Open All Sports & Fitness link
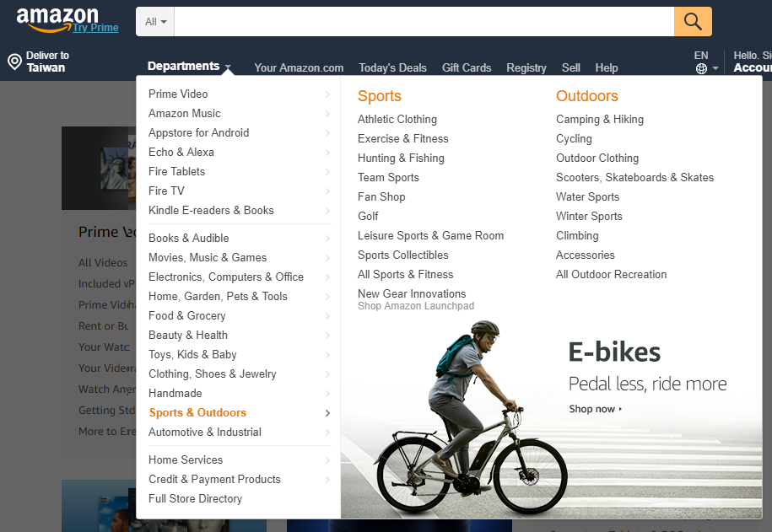772x532 pixels. click(x=405, y=275)
